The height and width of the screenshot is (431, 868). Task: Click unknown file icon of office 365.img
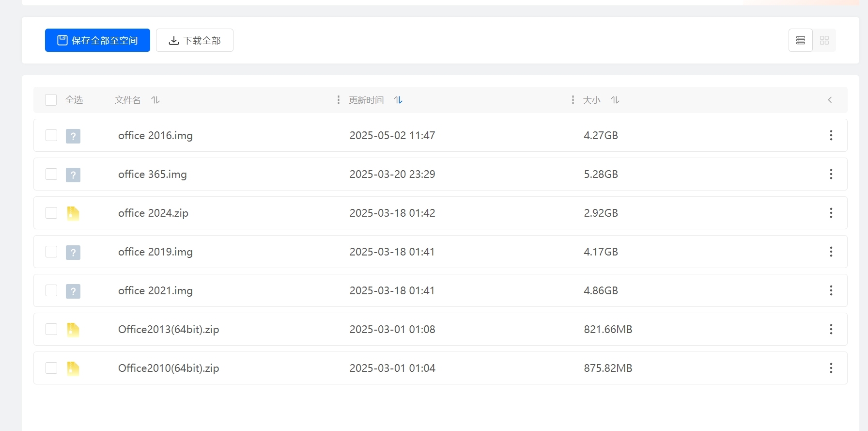[73, 175]
